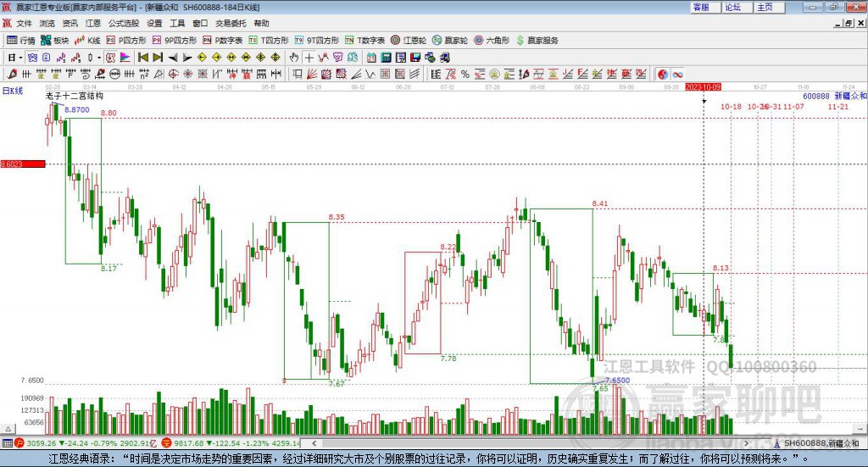Open the 公式选股 menu
Viewport: 868px width, 467px height.
pyautogui.click(x=124, y=23)
